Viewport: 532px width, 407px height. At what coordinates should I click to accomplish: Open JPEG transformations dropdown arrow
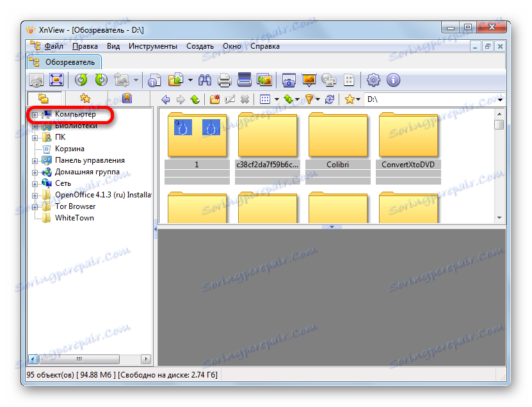136,81
